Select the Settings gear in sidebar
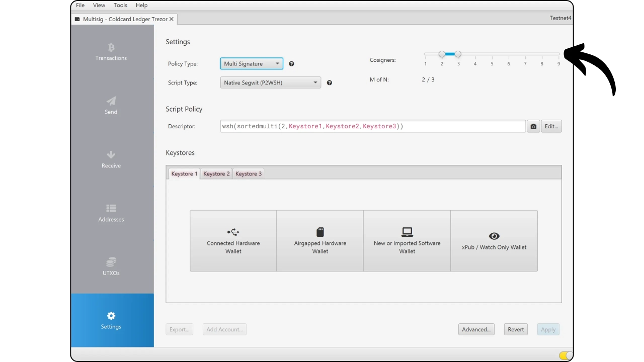Image resolution: width=644 pixels, height=362 pixels. coord(111,316)
